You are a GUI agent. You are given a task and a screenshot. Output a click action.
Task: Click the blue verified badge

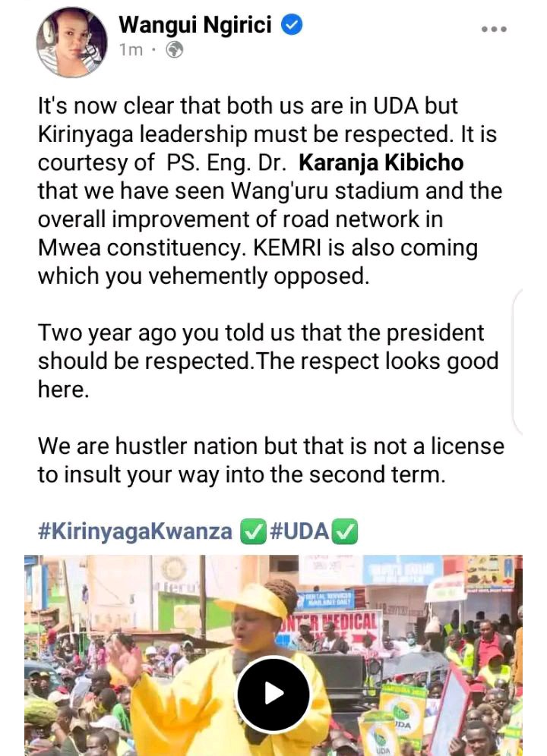click(292, 24)
